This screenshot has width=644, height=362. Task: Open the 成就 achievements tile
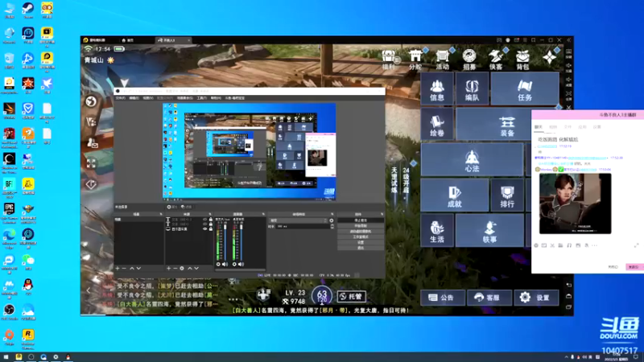coord(454,195)
